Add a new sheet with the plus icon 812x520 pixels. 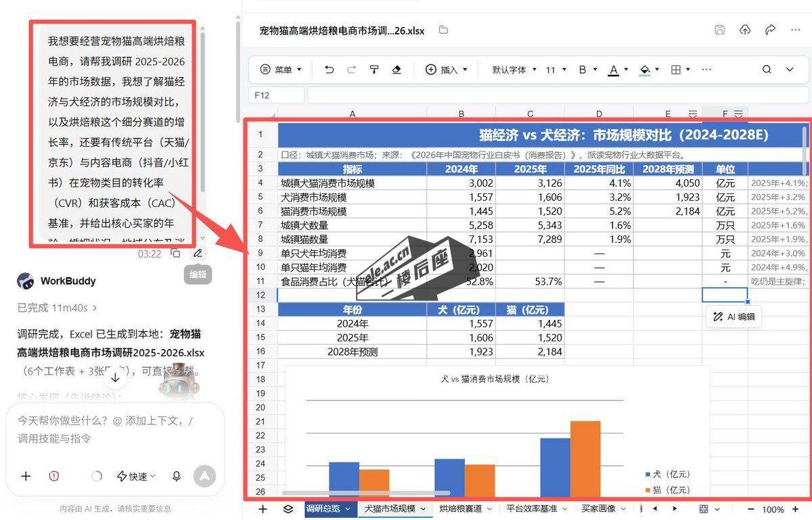[263, 509]
